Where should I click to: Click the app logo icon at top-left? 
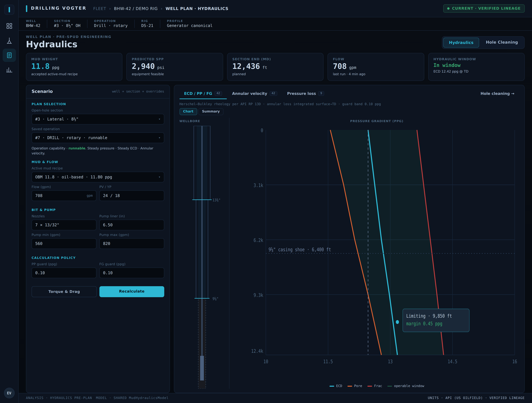[x=9, y=10]
